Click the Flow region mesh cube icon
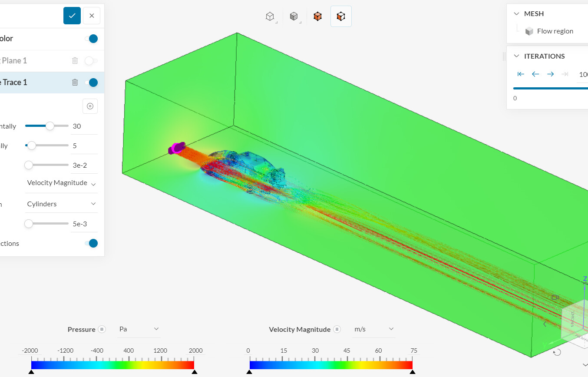The image size is (588, 377). (529, 31)
